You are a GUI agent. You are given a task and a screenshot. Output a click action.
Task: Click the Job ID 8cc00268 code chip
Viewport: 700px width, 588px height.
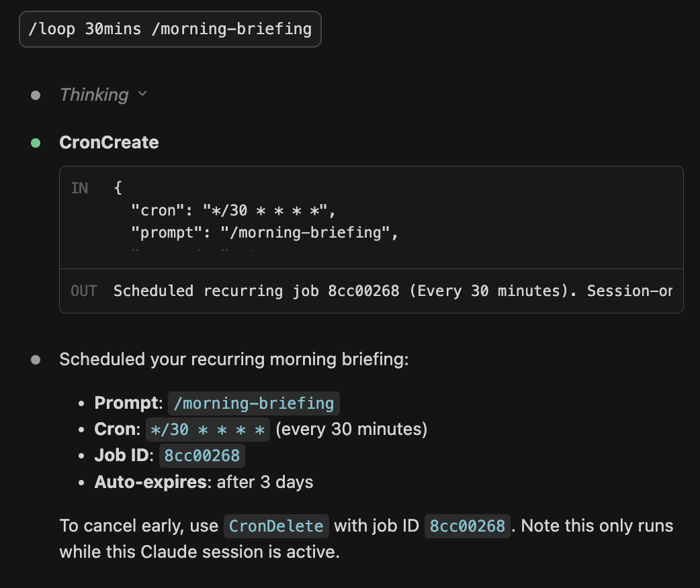click(x=202, y=456)
